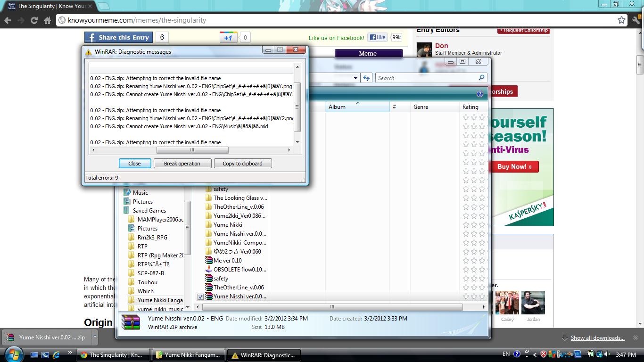Select the SCP-087-B folder in the tree

150,273
